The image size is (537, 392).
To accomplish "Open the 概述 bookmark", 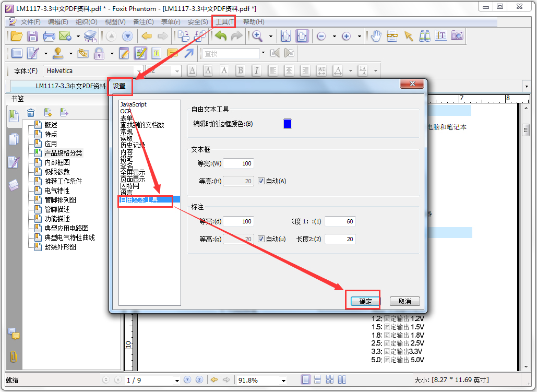I will 51,125.
